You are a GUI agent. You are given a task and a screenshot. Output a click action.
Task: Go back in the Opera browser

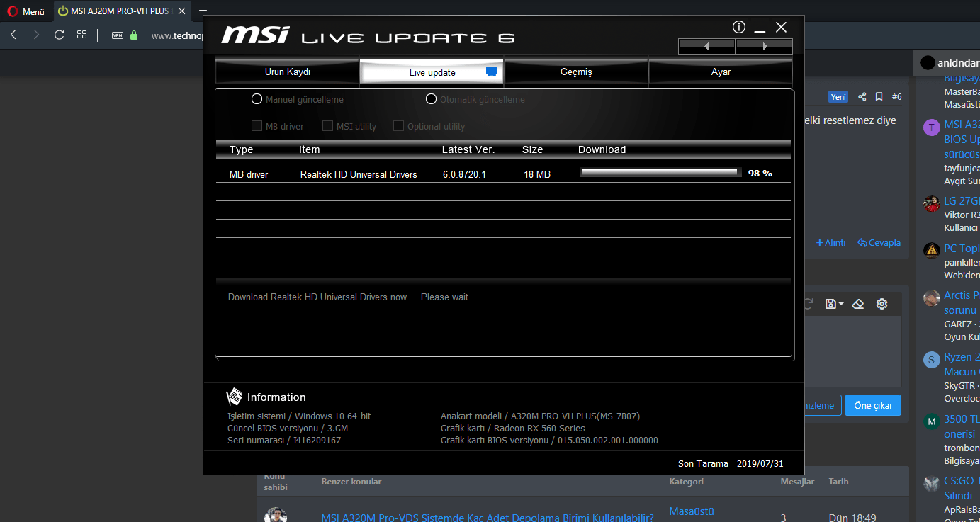(x=13, y=35)
